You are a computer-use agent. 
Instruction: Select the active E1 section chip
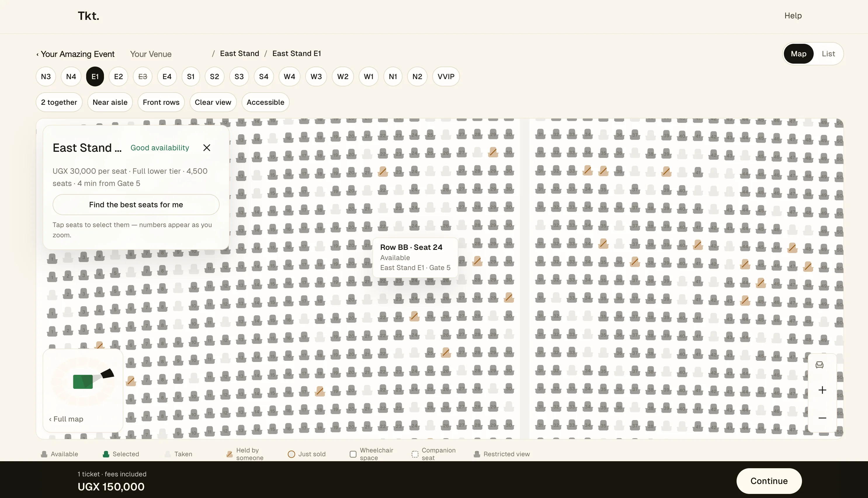point(95,76)
